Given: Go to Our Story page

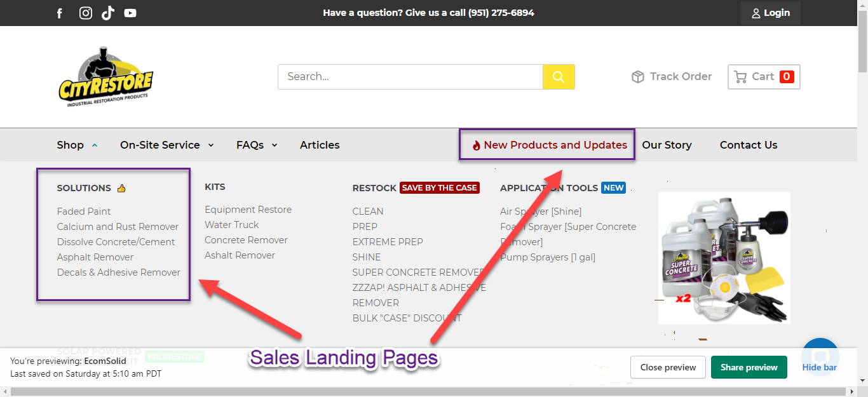Looking at the screenshot, I should [x=667, y=145].
